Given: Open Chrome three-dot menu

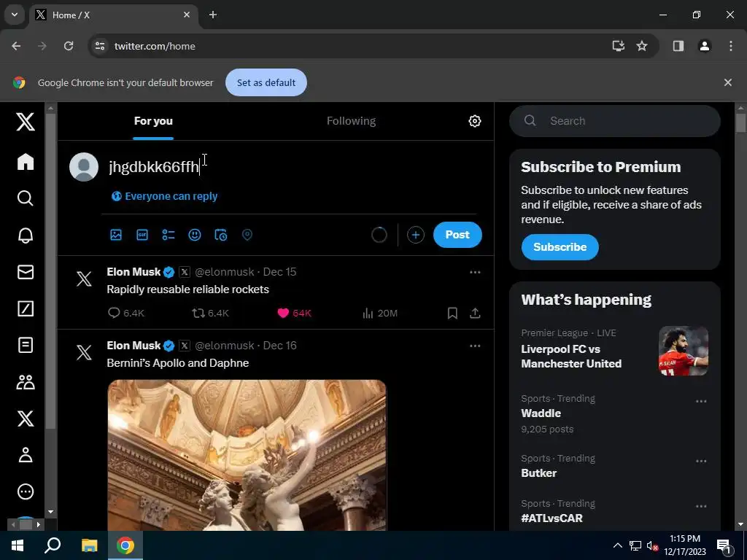Looking at the screenshot, I should [731, 46].
